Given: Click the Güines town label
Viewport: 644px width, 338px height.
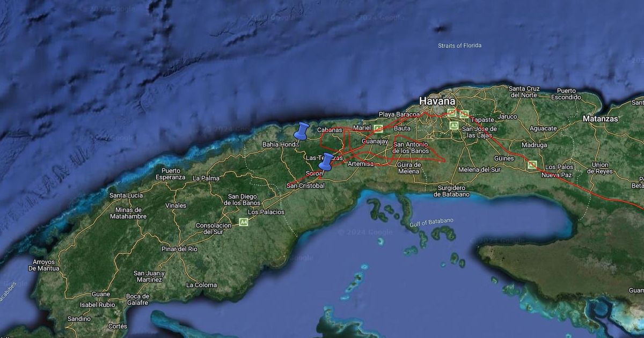Looking at the screenshot, I should (504, 158).
